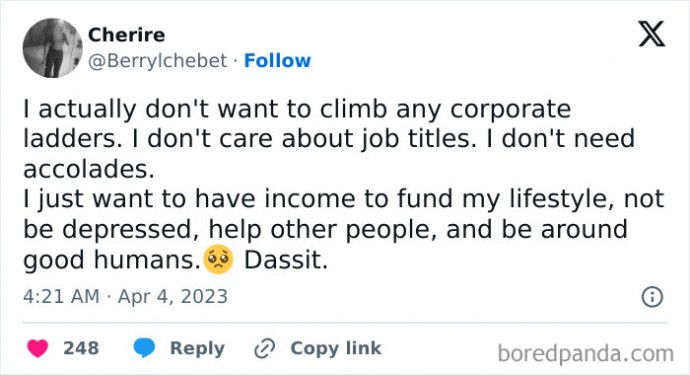The image size is (690, 375).
Task: Click the chain link icon
Action: coord(264,349)
